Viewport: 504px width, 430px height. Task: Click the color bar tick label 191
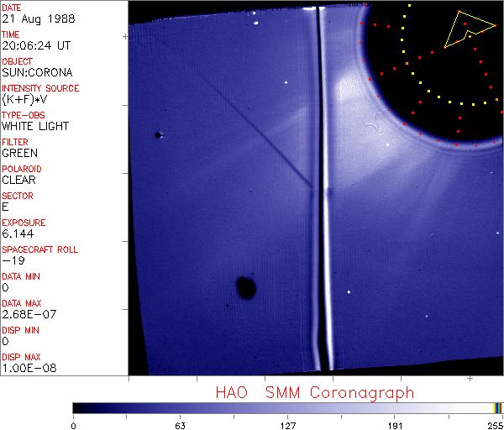pyautogui.click(x=395, y=426)
